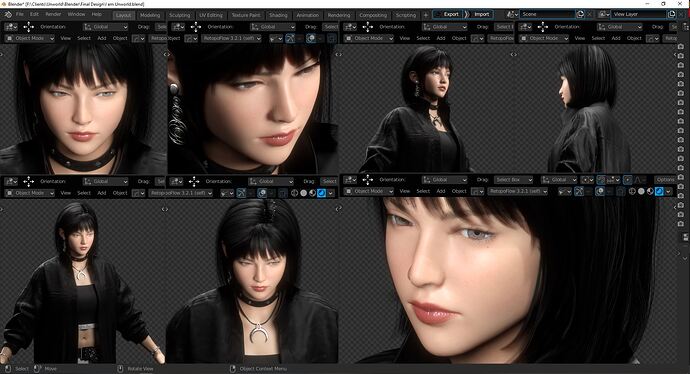Open Select menu in bottom-left viewport
690x374 pixels.
tap(84, 193)
